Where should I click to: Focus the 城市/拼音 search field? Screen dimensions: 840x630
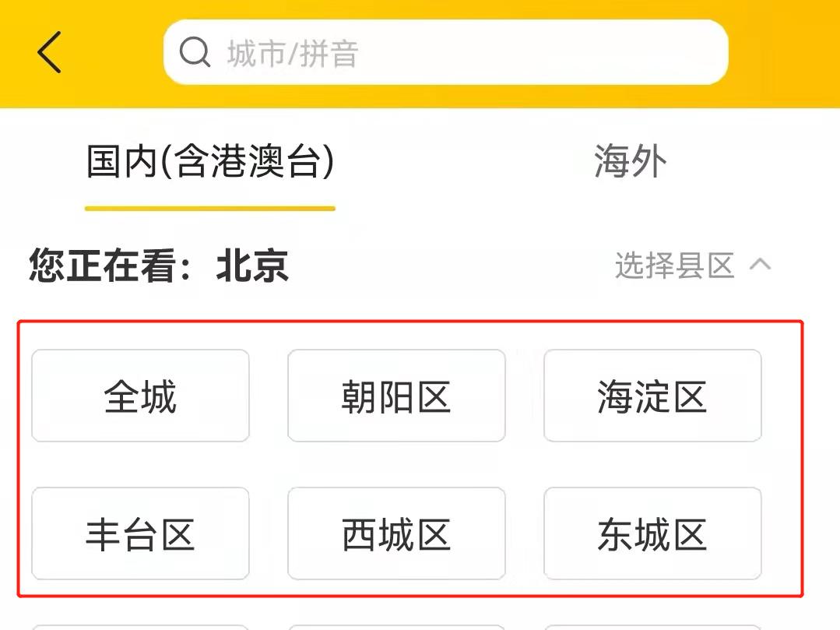(x=446, y=52)
